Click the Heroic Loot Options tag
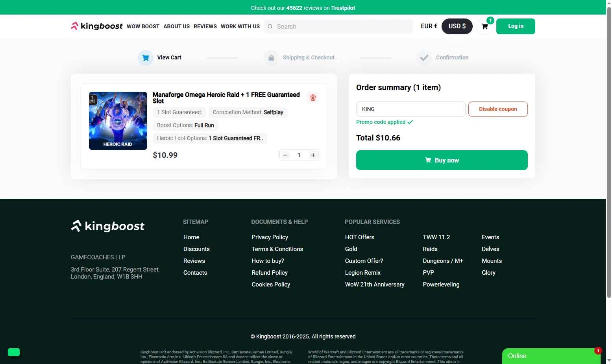The width and height of the screenshot is (612, 364). point(210,138)
